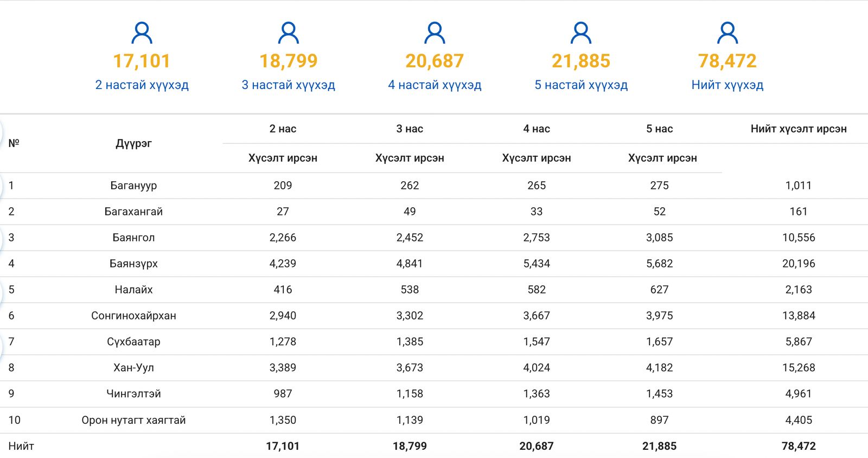Select the 'Сонгинохайрхан' district name
Viewport: 868px width, 458px height.
tap(133, 316)
